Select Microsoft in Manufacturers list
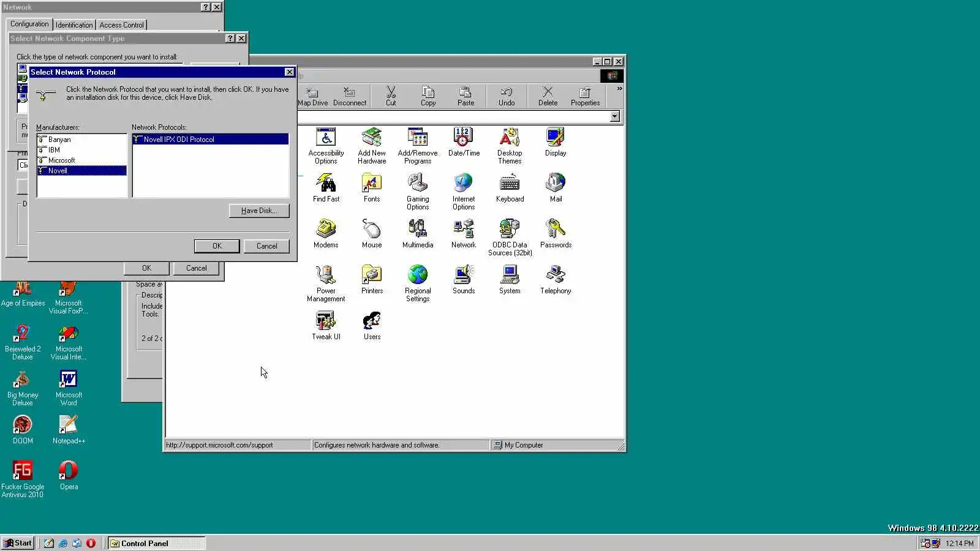This screenshot has height=551, width=980. point(81,160)
